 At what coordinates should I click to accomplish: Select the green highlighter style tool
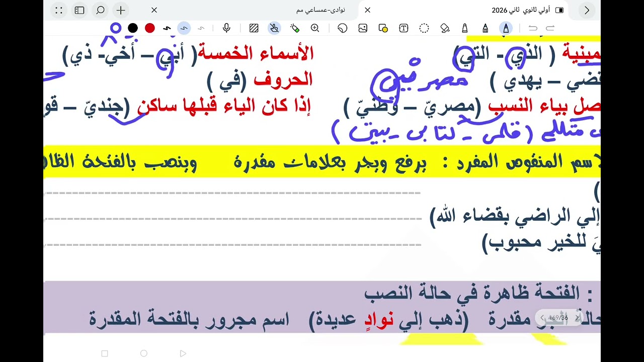[x=295, y=28]
